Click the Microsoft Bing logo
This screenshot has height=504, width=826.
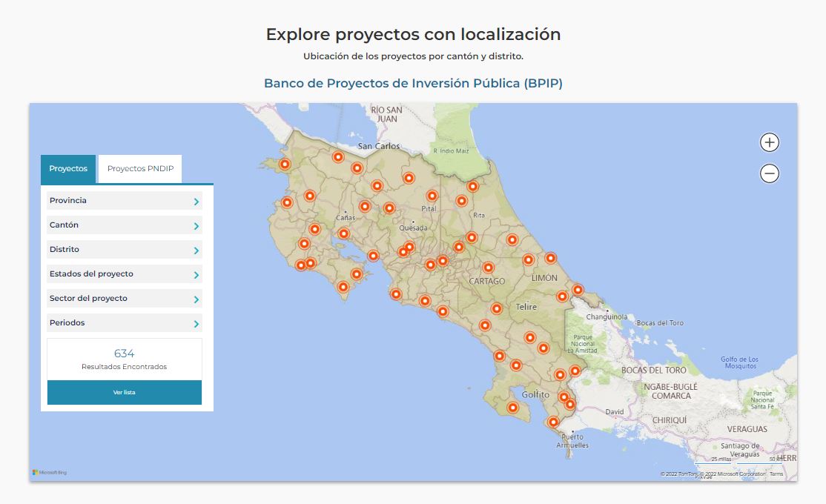point(50,471)
